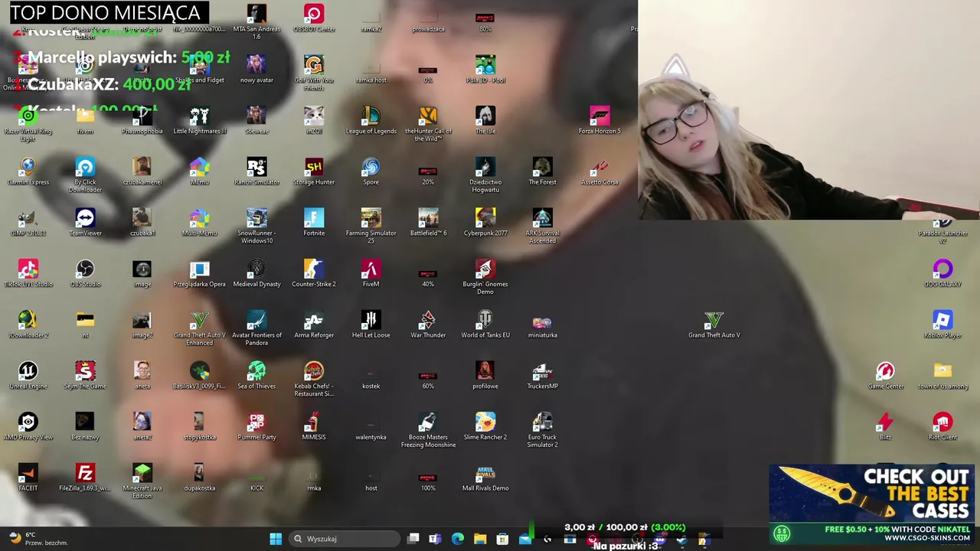This screenshot has width=980, height=551.
Task: Open FiveM desktop icon
Action: (371, 273)
